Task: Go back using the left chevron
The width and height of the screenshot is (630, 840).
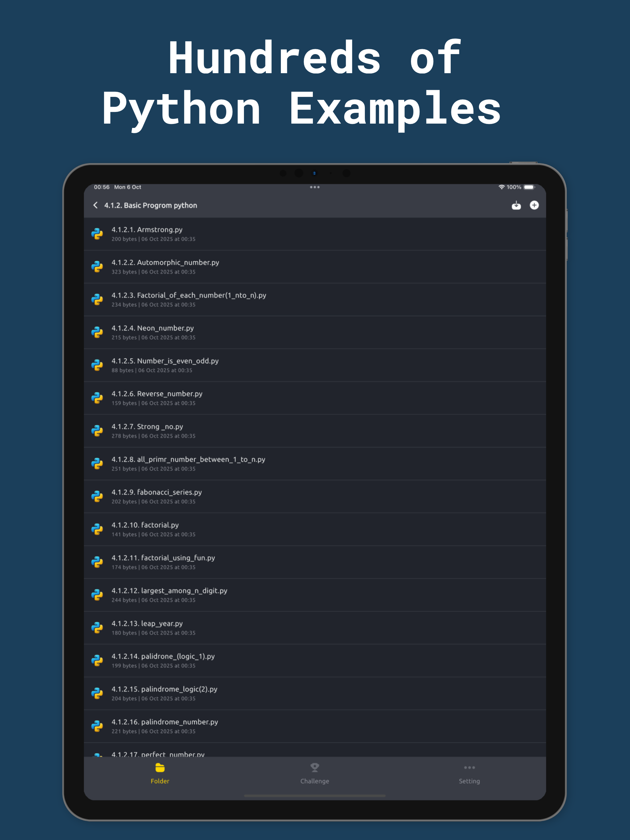Action: [x=95, y=205]
